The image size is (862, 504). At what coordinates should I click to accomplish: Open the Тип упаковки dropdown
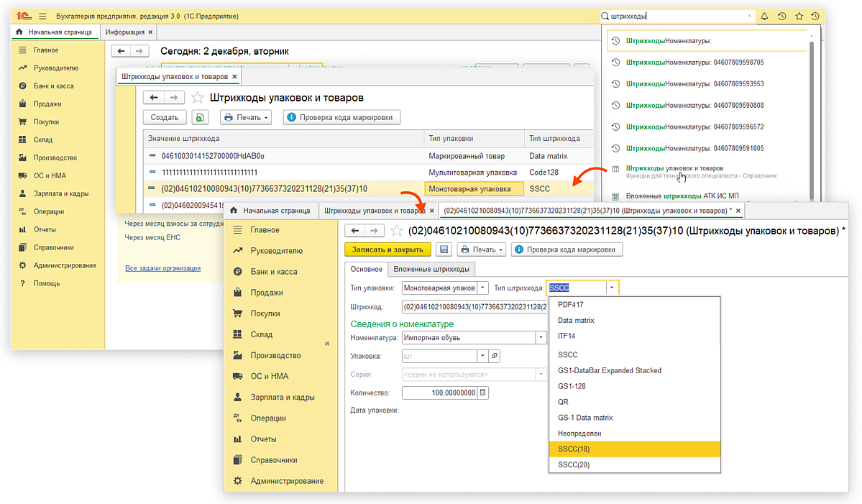coord(482,288)
